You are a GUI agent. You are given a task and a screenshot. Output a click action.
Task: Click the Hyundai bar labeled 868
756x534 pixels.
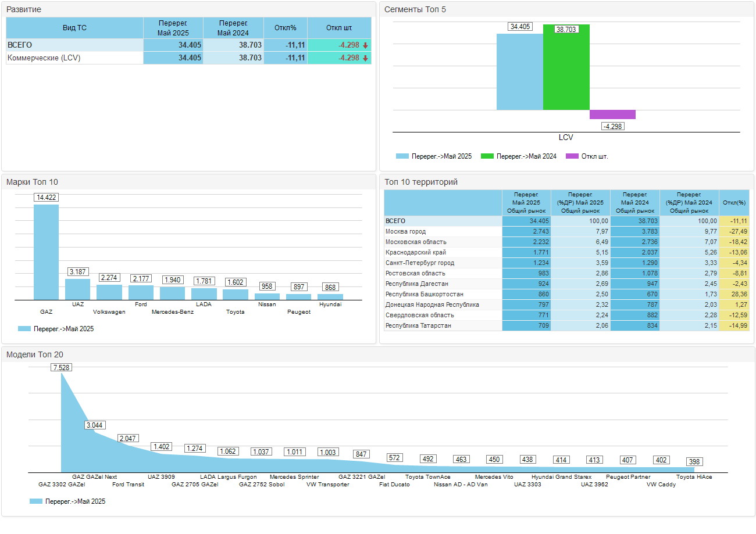click(x=330, y=296)
